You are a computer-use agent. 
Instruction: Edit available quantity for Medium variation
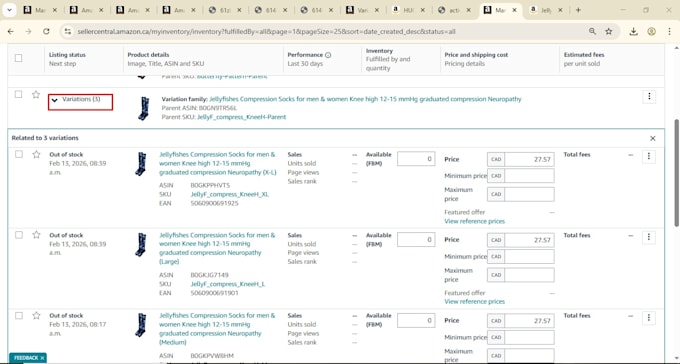pyautogui.click(x=416, y=320)
